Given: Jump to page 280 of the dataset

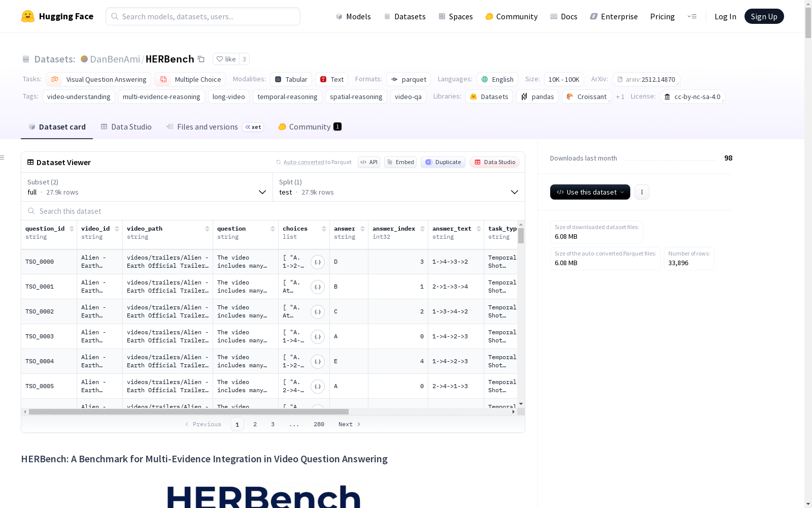Looking at the screenshot, I should point(319,424).
